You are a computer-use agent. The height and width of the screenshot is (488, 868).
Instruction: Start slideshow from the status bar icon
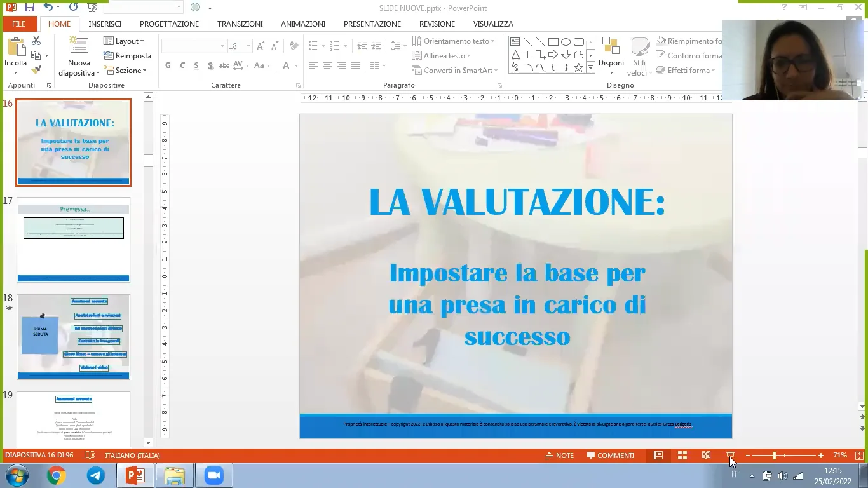coord(731,456)
